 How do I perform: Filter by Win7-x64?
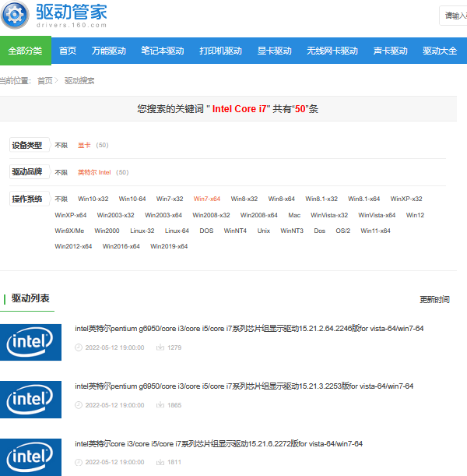[x=207, y=199]
